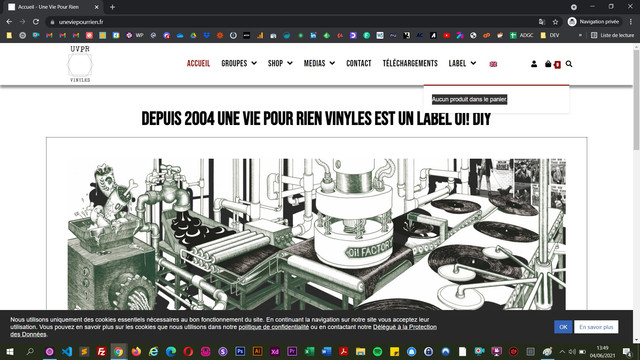Accept cookies with the OK button
The height and width of the screenshot is (360, 640).
click(563, 327)
